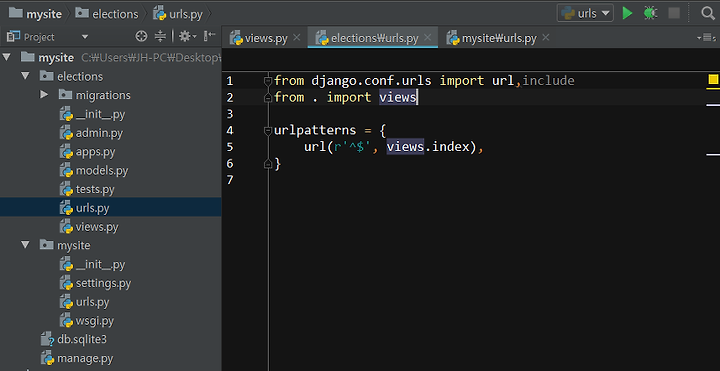Image resolution: width=720 pixels, height=371 pixels.
Task: Open the Project view type dropdown
Action: (84, 37)
